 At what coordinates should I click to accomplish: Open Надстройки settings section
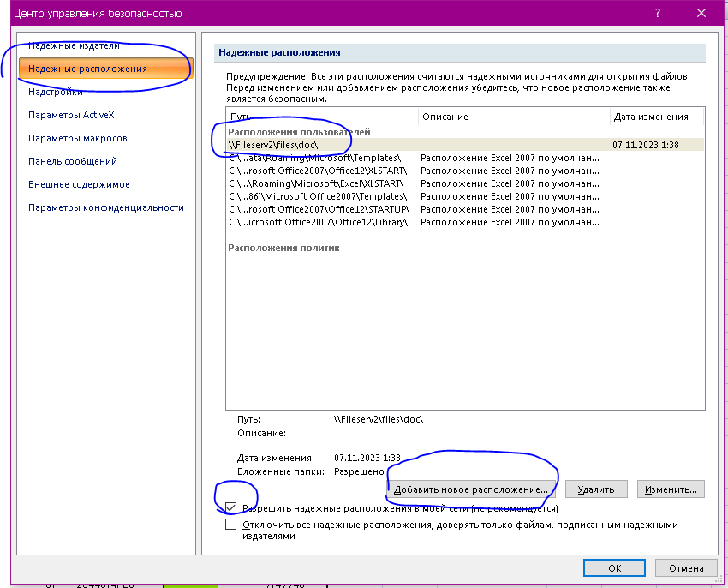56,92
